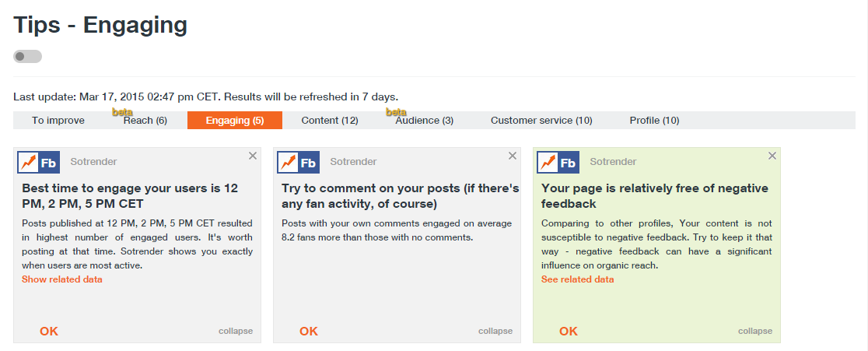868x351 pixels.
Task: Open the Customer service (10) tab
Action: (x=541, y=121)
